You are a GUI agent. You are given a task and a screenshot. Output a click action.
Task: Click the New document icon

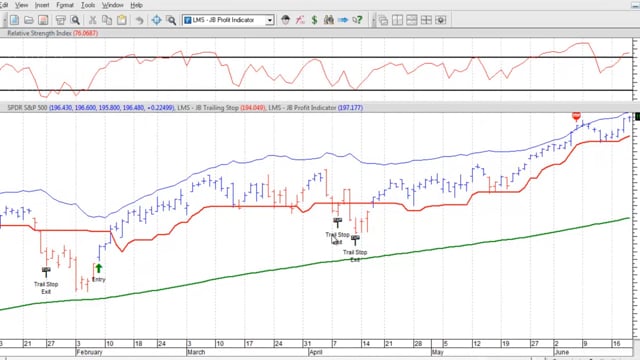tap(14, 20)
